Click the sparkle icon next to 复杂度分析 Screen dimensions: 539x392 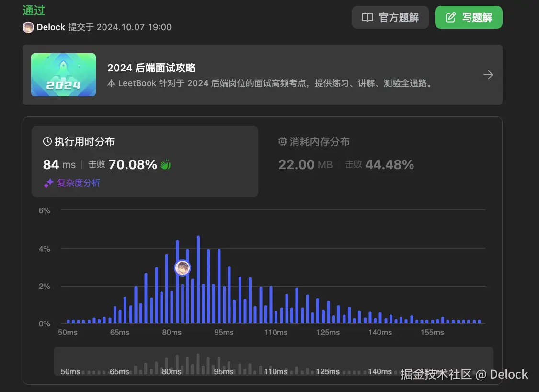click(x=48, y=183)
